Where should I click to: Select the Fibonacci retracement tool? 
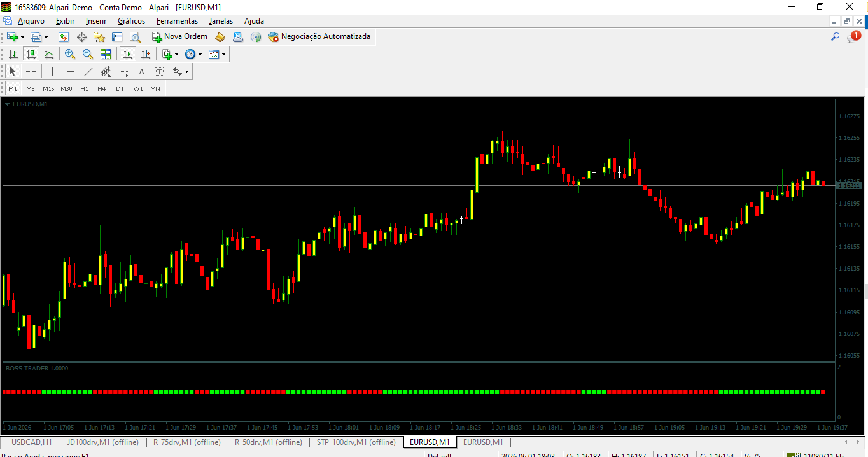[x=124, y=71]
